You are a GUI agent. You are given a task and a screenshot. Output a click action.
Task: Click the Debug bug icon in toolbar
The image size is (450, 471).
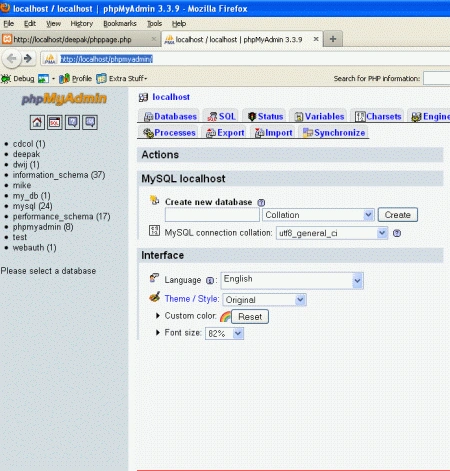(6, 79)
